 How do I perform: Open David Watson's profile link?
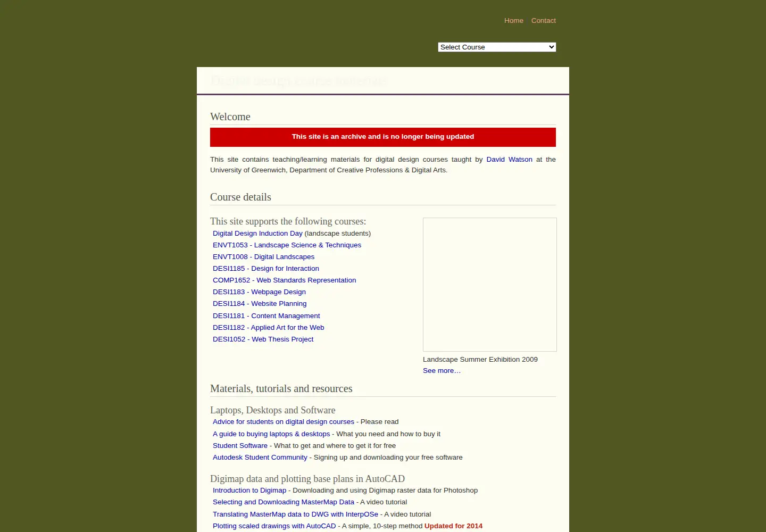click(x=509, y=160)
